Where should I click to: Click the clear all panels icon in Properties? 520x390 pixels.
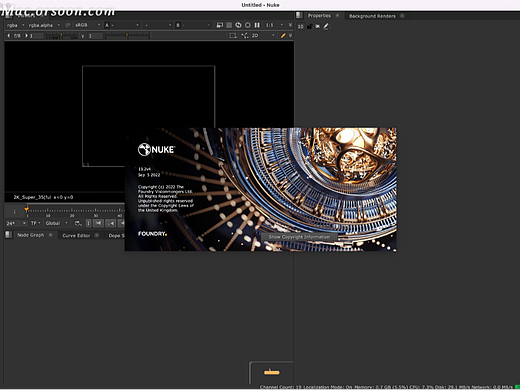click(318, 26)
